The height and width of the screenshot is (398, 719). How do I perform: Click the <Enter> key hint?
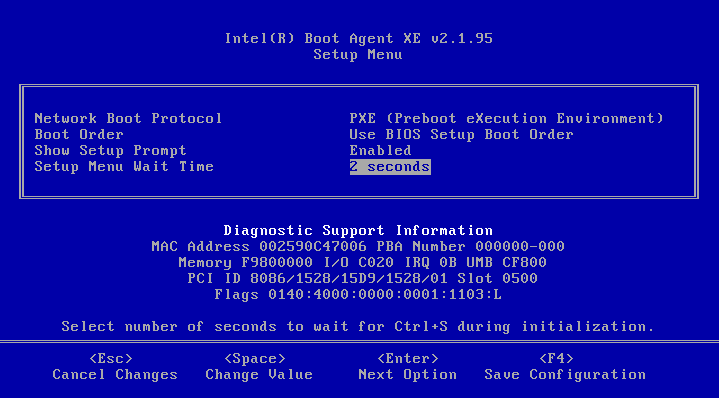pyautogui.click(x=408, y=358)
